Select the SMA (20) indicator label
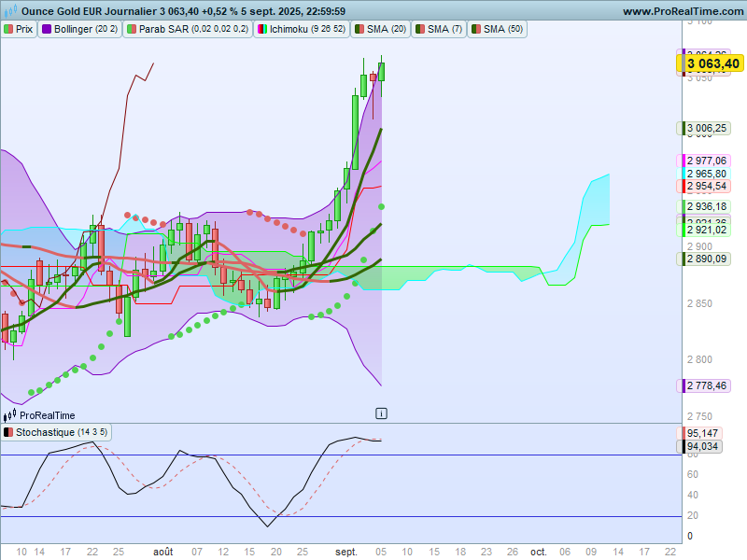Viewport: 747px width, 560px height. tap(386, 29)
